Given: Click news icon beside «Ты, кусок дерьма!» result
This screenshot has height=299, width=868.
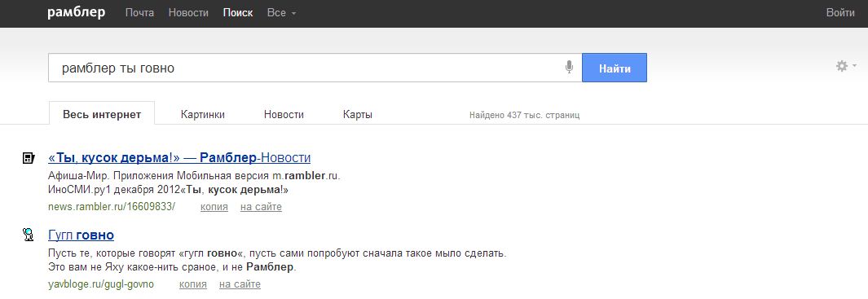Looking at the screenshot, I should (29, 158).
